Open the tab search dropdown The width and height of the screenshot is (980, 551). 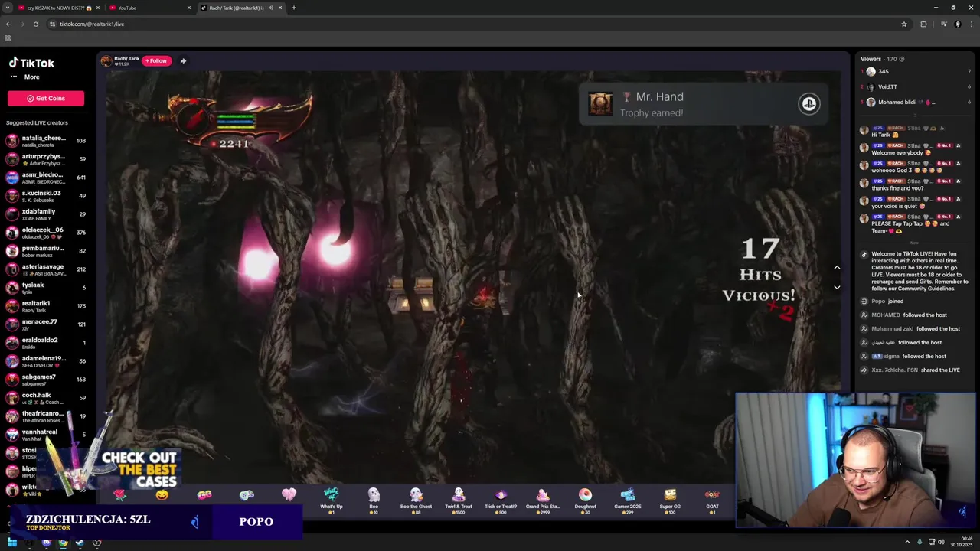(7, 8)
